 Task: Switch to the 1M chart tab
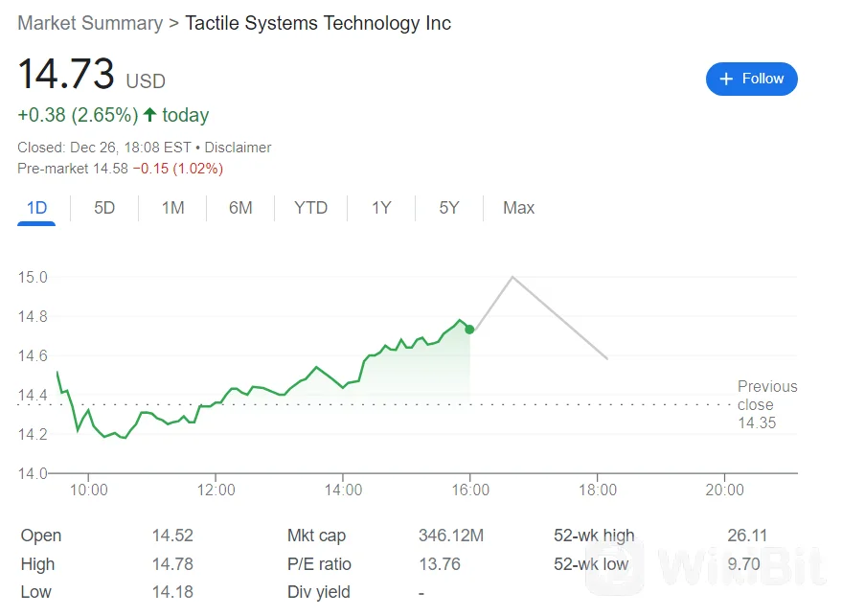172,208
